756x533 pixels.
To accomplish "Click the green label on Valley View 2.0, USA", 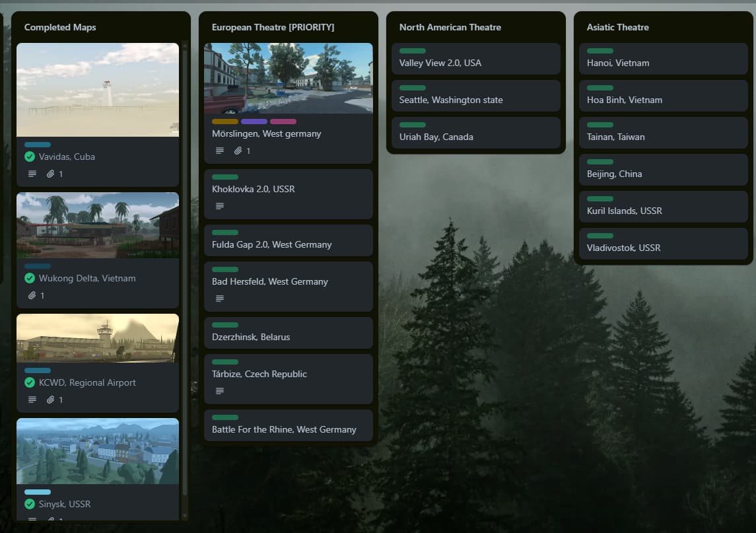I will point(413,51).
